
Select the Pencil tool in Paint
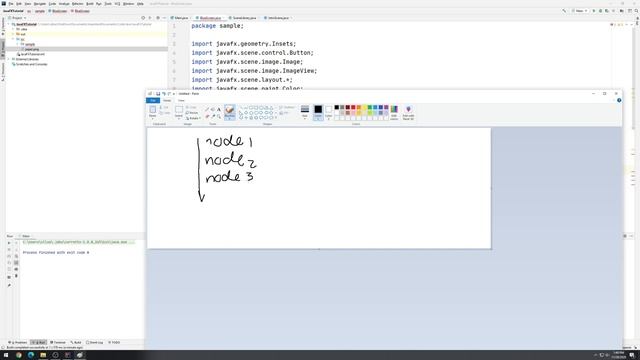(x=207, y=109)
